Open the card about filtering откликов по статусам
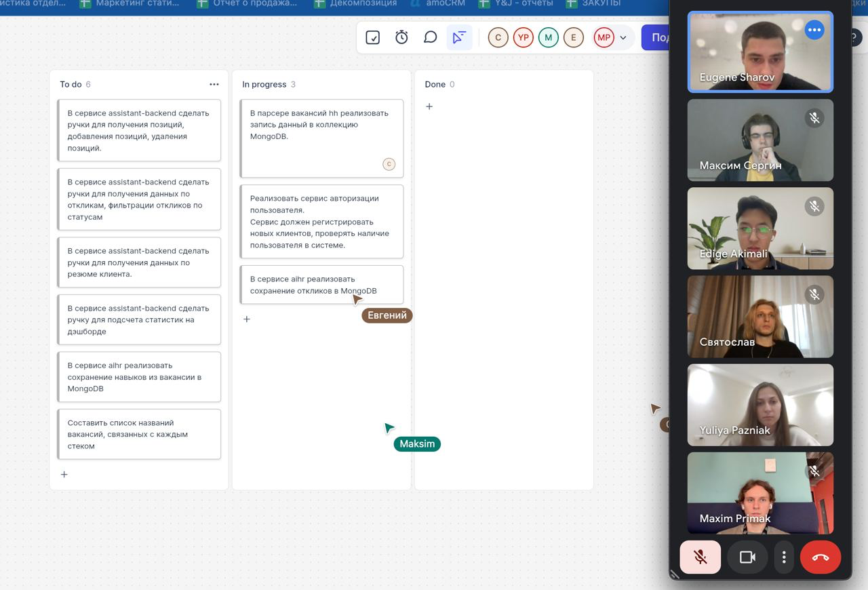Screen dimensions: 868x590 click(x=139, y=199)
